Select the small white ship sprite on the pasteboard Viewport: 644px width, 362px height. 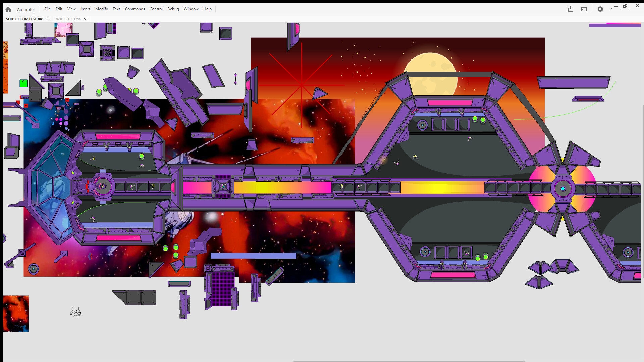tap(76, 312)
